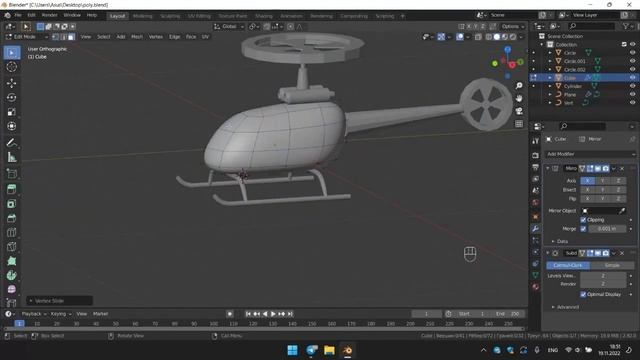Select the Move tool
Image resolution: width=640 pixels, height=360 pixels.
pos(11,83)
